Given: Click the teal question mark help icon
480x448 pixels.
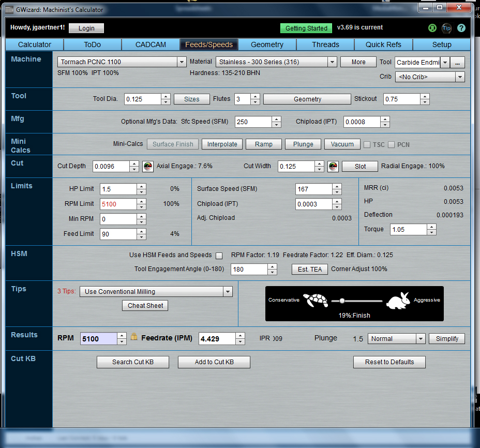Looking at the screenshot, I should click(461, 28).
